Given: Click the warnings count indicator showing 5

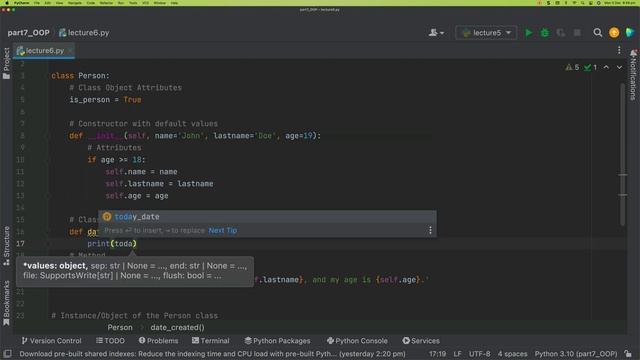Looking at the screenshot, I should (572, 67).
